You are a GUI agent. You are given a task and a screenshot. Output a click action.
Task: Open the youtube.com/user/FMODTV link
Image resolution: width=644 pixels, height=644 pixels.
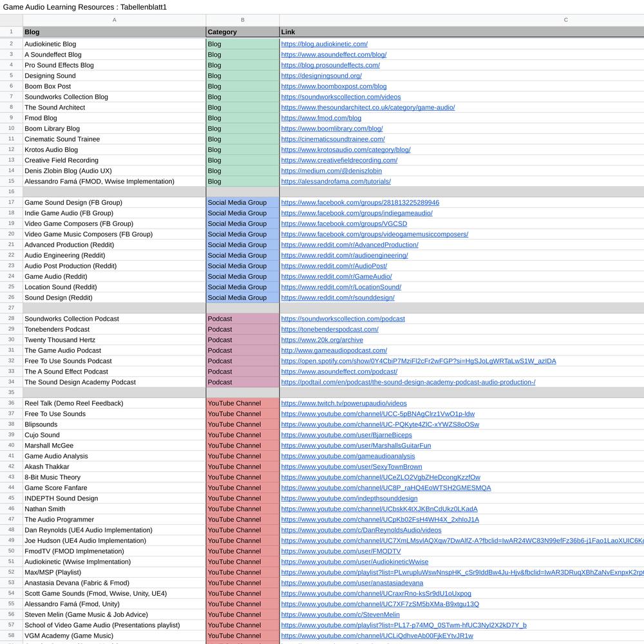pyautogui.click(x=341, y=551)
